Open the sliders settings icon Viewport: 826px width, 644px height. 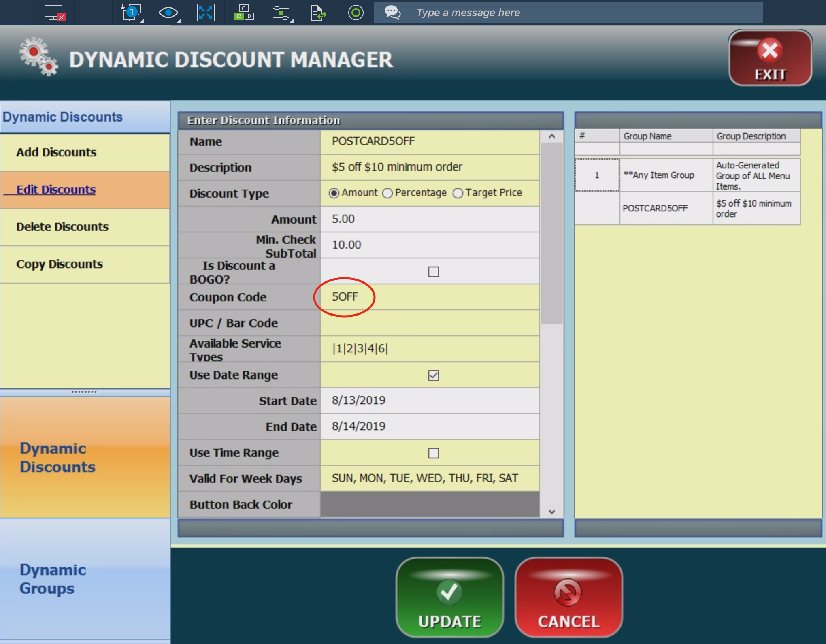(x=281, y=13)
